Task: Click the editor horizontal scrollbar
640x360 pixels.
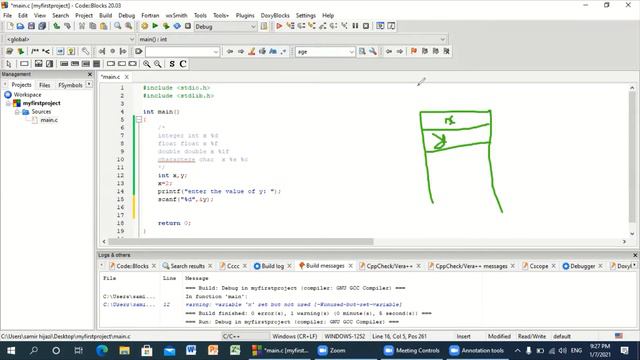Action: [x=241, y=242]
